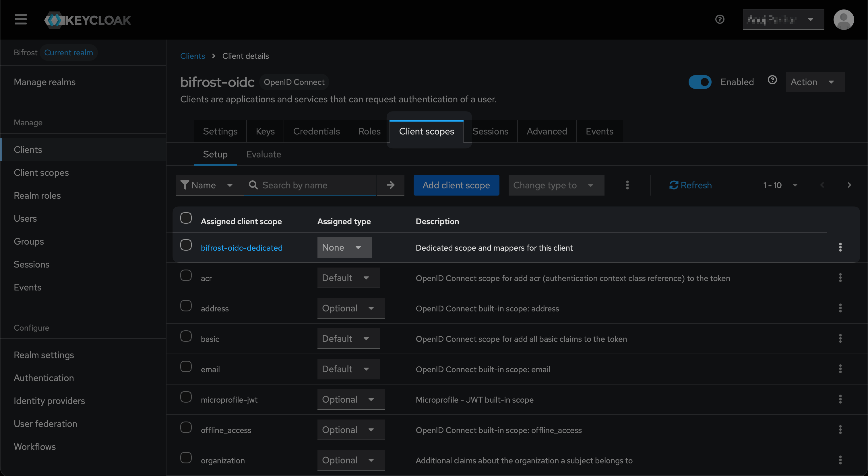This screenshot has height=476, width=868.
Task: Change organization assigned type dropdown
Action: tap(351, 460)
